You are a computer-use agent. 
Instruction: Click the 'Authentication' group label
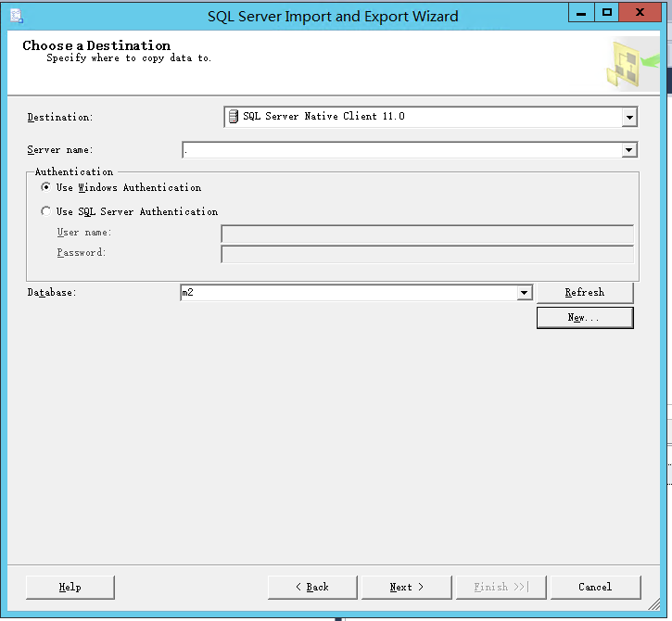(74, 171)
